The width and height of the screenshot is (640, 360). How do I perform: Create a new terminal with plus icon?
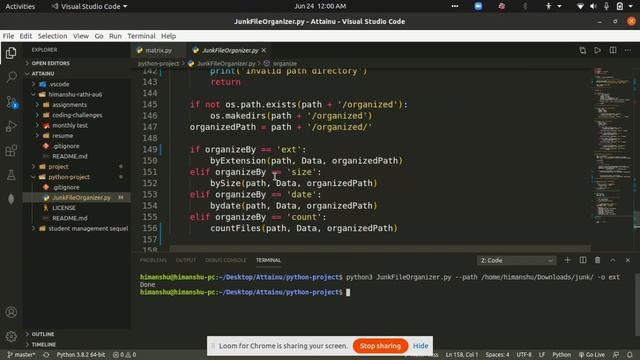click(567, 260)
